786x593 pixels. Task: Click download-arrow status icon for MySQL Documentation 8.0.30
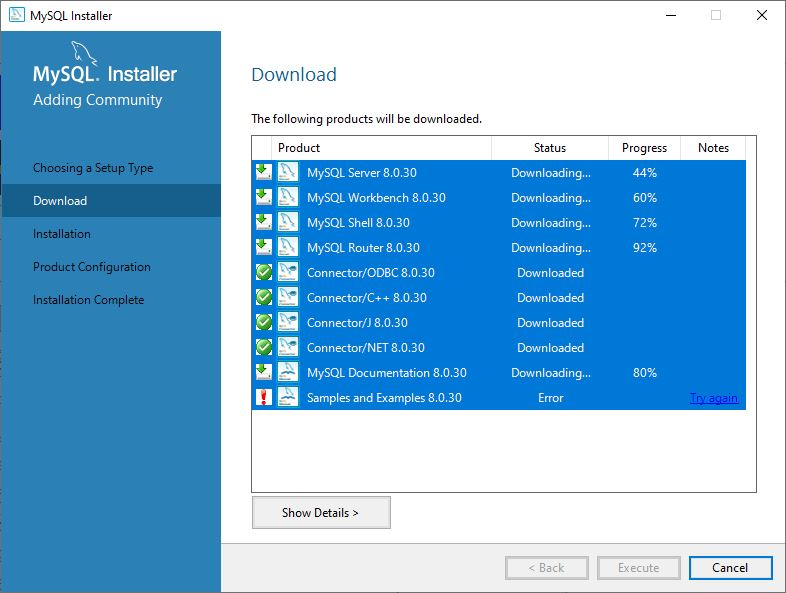(264, 372)
